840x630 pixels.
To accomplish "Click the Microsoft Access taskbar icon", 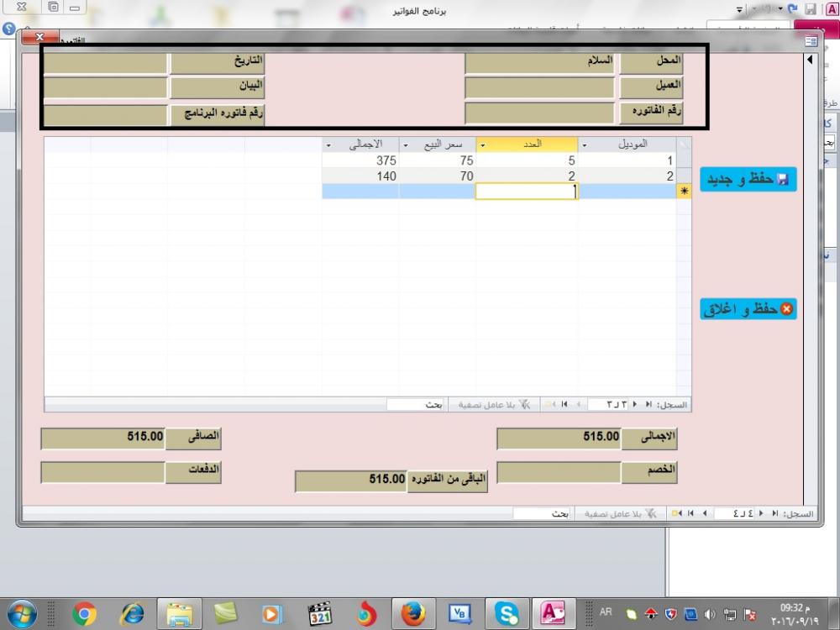I will 554,614.
